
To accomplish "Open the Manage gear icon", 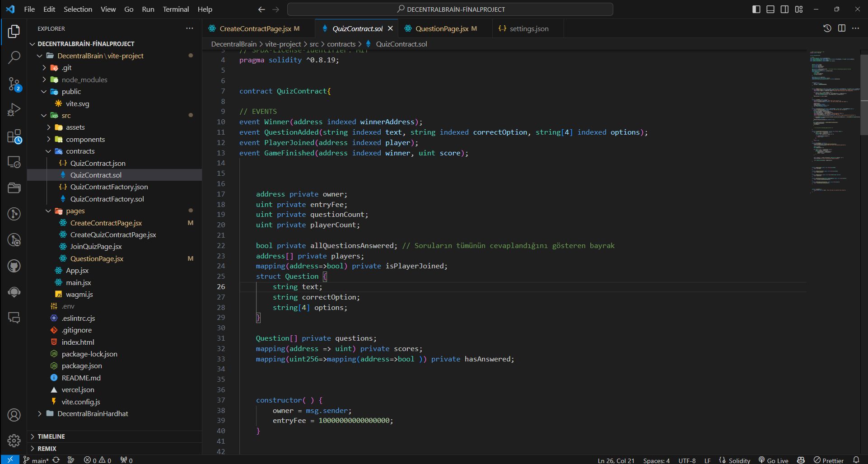I will tap(14, 441).
